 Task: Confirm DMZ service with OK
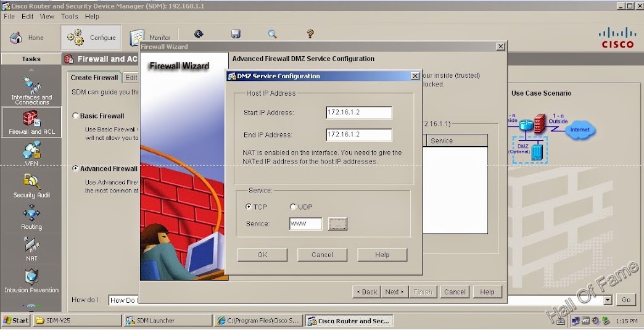[x=262, y=255]
